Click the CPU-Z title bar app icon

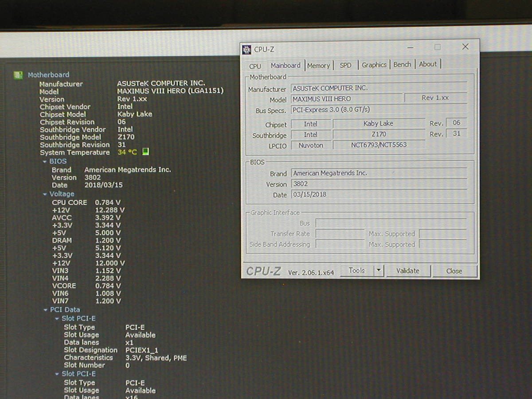[x=247, y=49]
